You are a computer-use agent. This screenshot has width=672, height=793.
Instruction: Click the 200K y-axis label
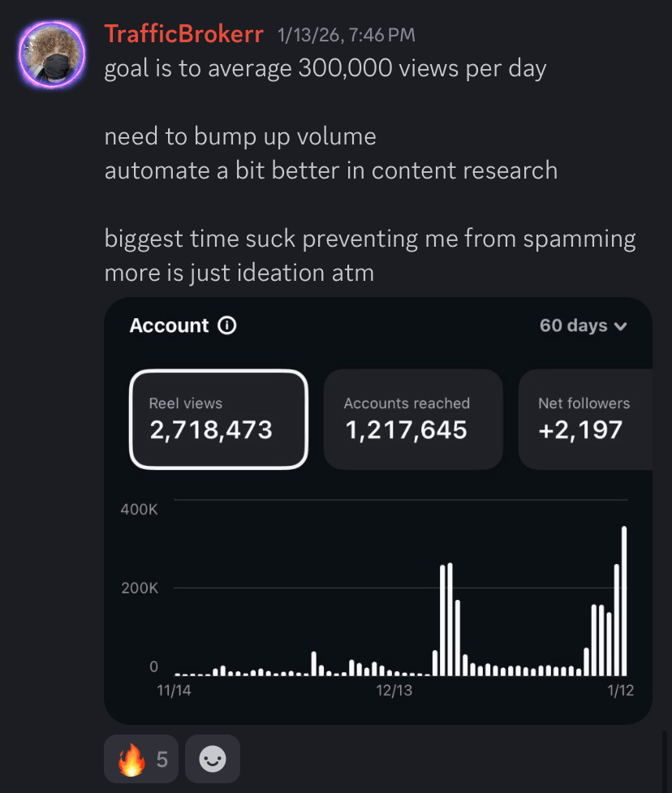pos(140,588)
